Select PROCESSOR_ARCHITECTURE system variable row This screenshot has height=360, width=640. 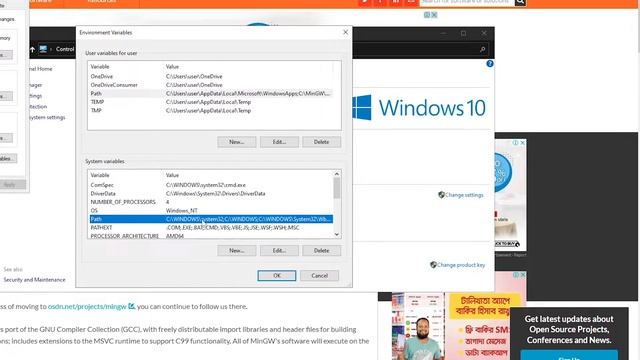click(211, 236)
